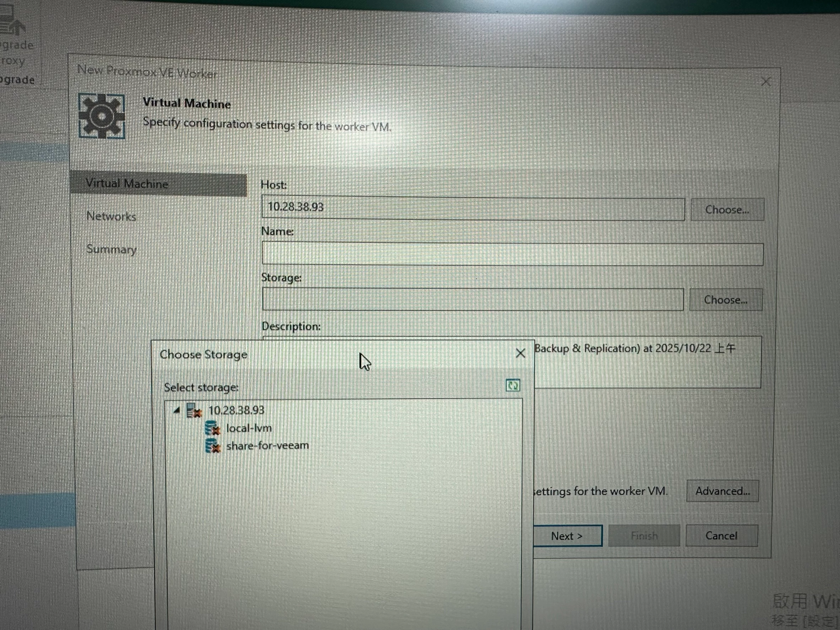Click the local-lvm storage icon

pyautogui.click(x=212, y=429)
